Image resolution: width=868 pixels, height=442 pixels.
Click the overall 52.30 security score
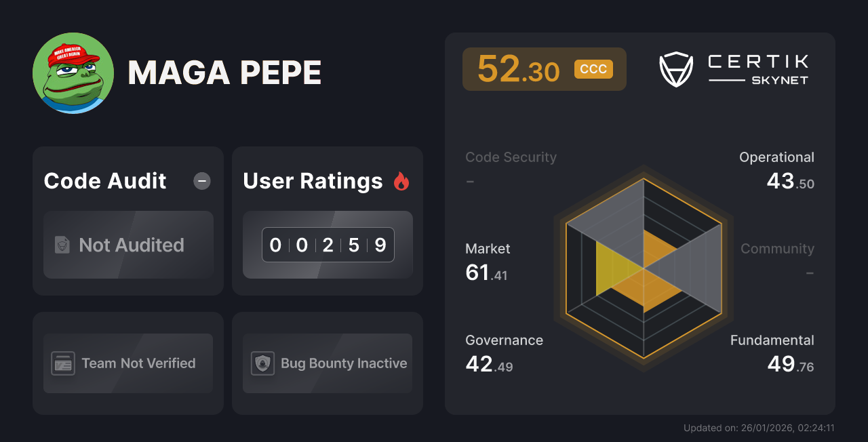tap(519, 68)
